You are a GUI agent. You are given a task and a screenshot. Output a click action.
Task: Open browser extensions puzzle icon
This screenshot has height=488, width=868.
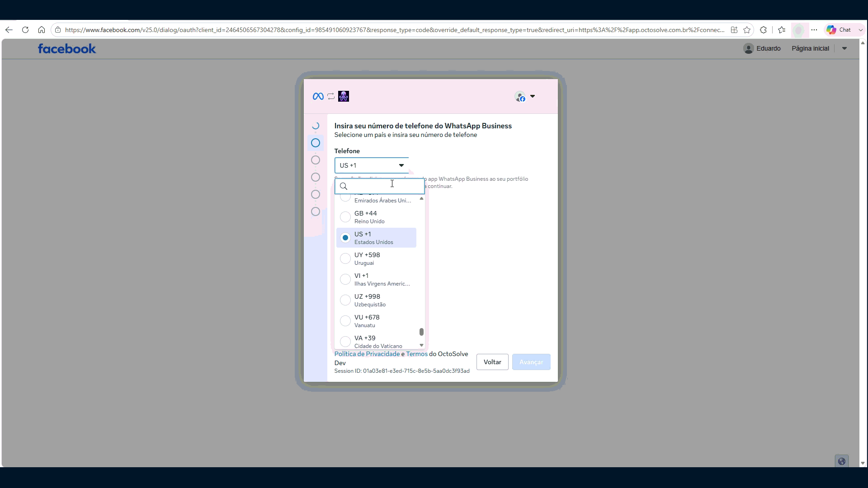tap(764, 30)
